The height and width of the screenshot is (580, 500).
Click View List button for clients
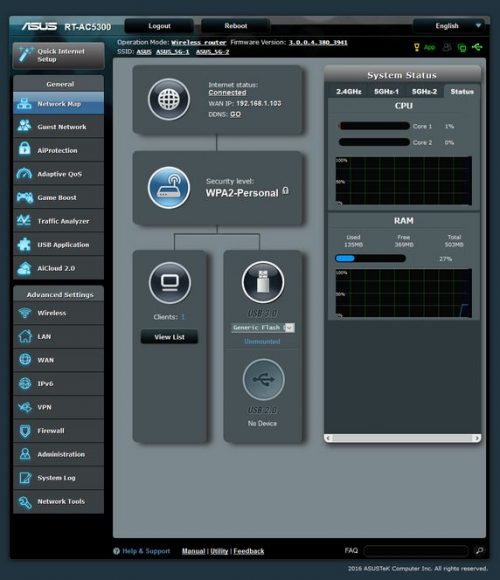(169, 337)
